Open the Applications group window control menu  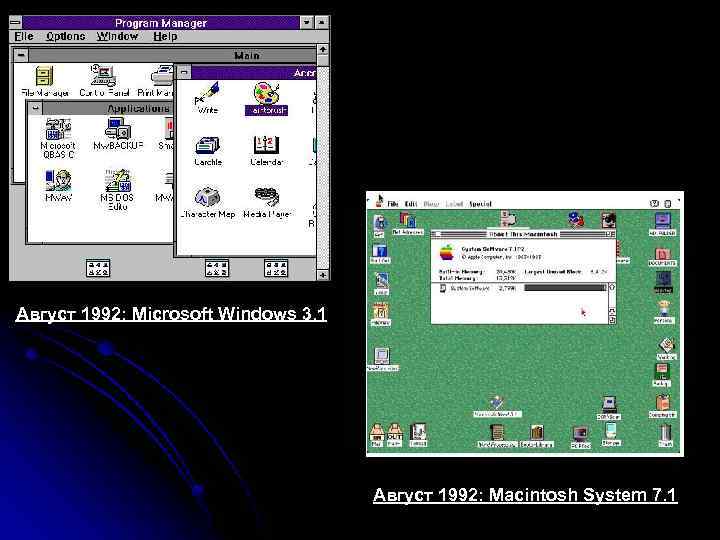click(35, 108)
